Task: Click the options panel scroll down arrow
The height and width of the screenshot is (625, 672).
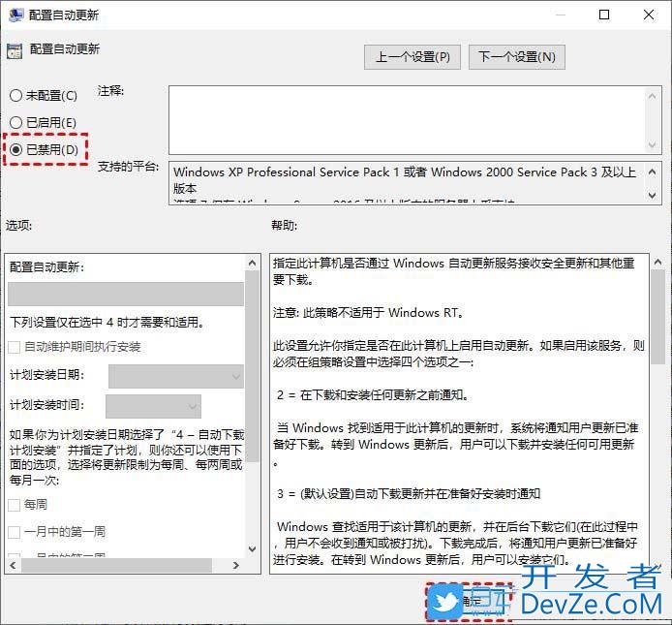Action: [x=252, y=548]
